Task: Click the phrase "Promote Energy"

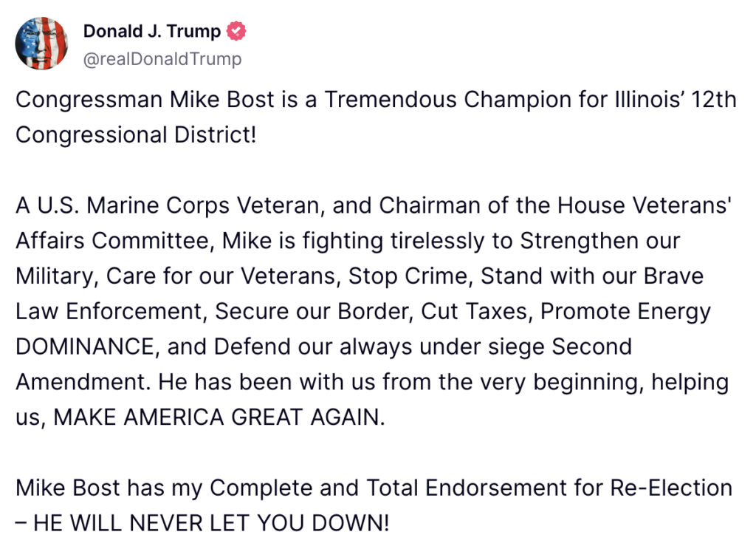Action: (x=625, y=312)
